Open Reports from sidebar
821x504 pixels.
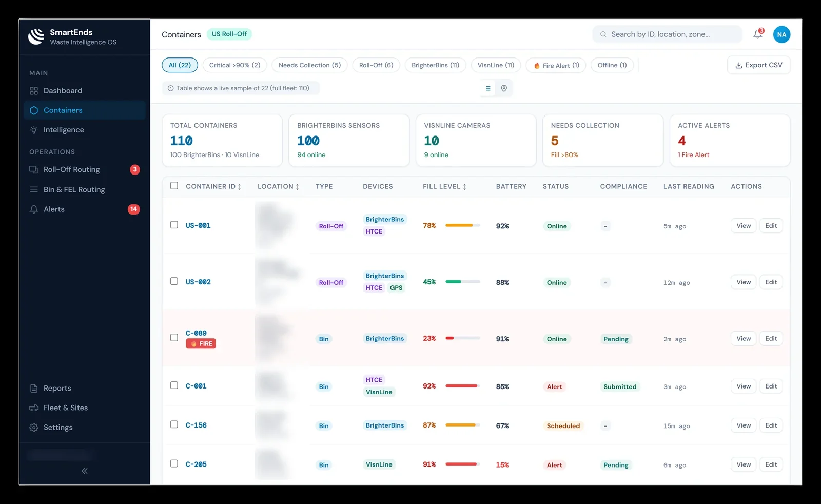pyautogui.click(x=85, y=388)
